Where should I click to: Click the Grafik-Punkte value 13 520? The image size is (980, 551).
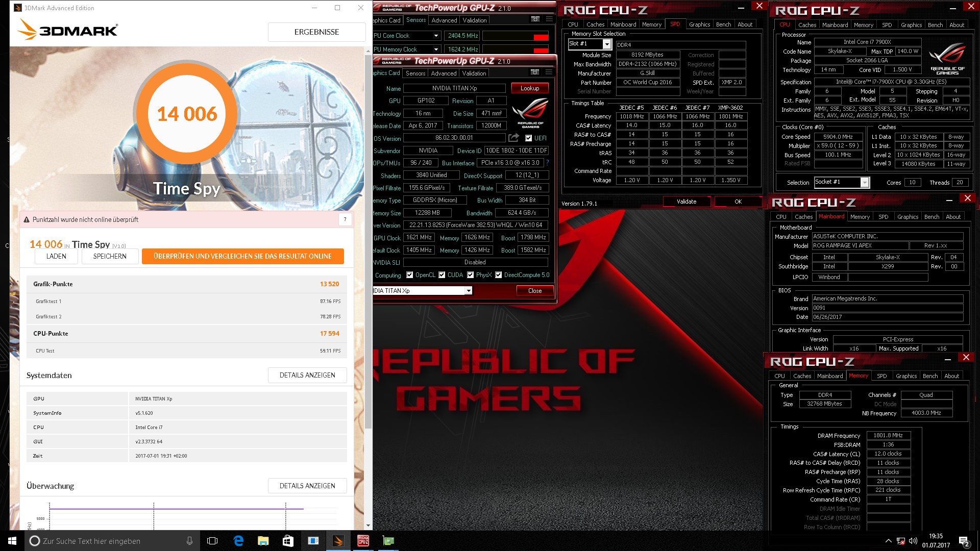tap(330, 284)
